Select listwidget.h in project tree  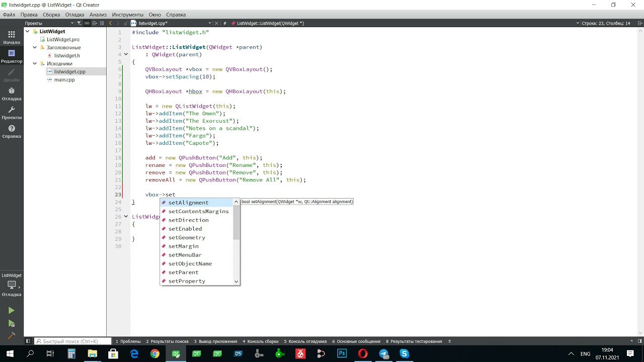coord(67,55)
